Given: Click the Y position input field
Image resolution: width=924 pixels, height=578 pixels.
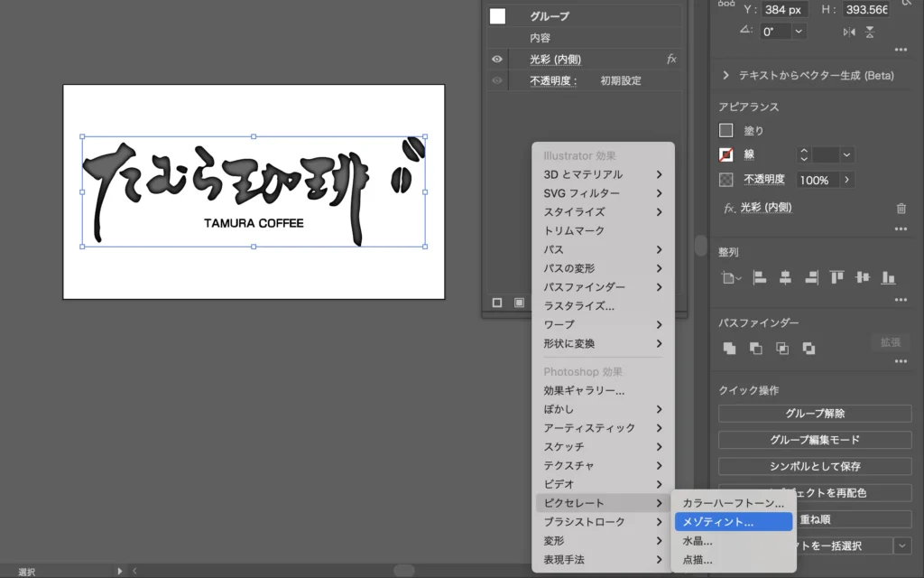Looking at the screenshot, I should pyautogui.click(x=783, y=9).
